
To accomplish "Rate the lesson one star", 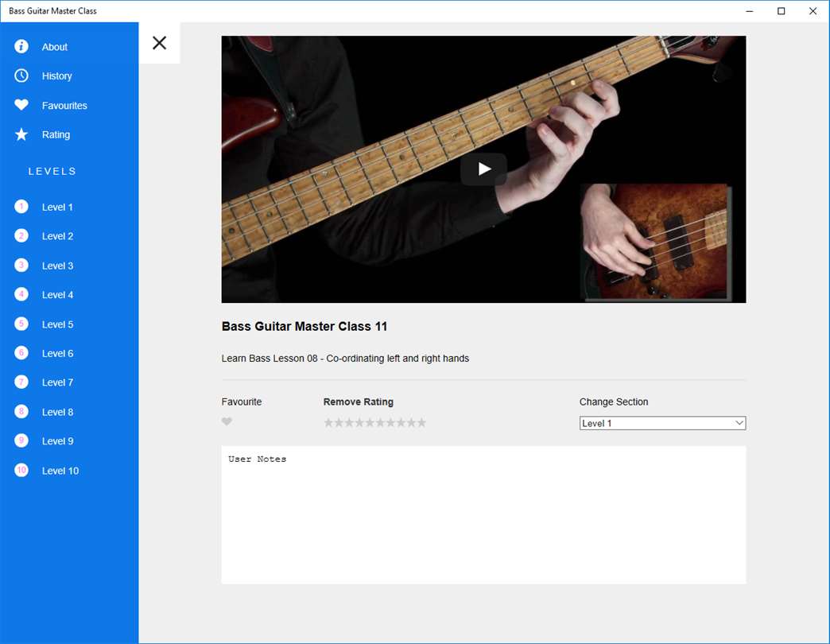I will point(328,422).
